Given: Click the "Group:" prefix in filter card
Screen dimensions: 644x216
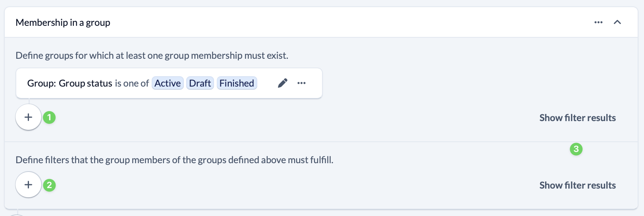Looking at the screenshot, I should tap(41, 83).
